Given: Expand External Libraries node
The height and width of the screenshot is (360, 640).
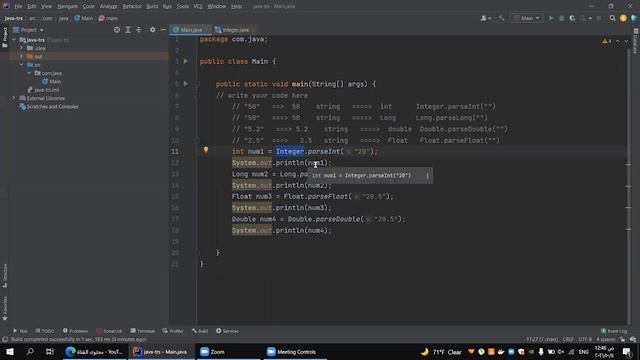Looking at the screenshot, I should (x=13, y=98).
